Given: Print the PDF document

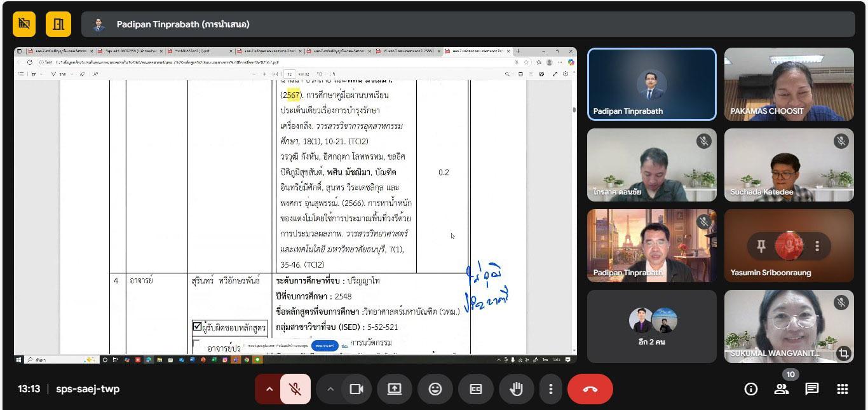Looking at the screenshot, I should point(520,74).
